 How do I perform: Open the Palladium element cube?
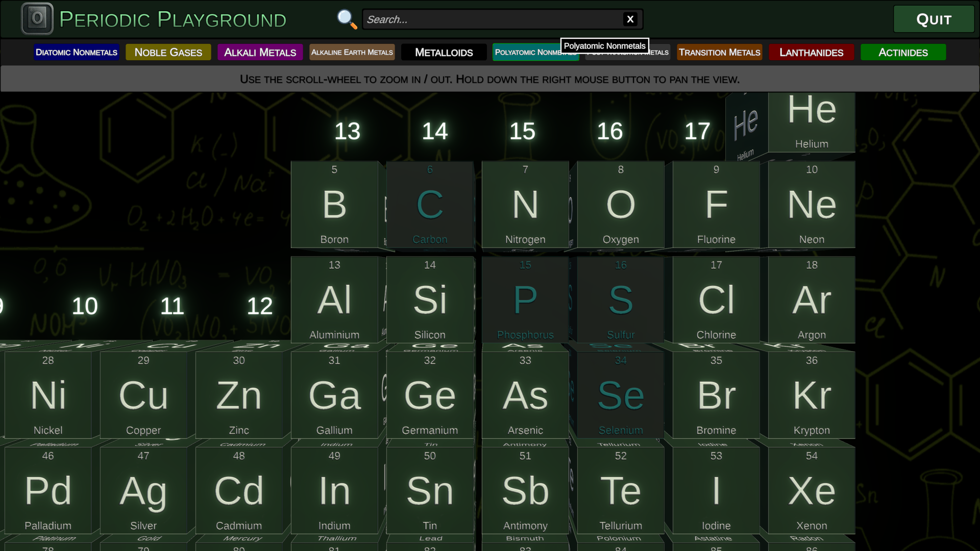[48, 491]
